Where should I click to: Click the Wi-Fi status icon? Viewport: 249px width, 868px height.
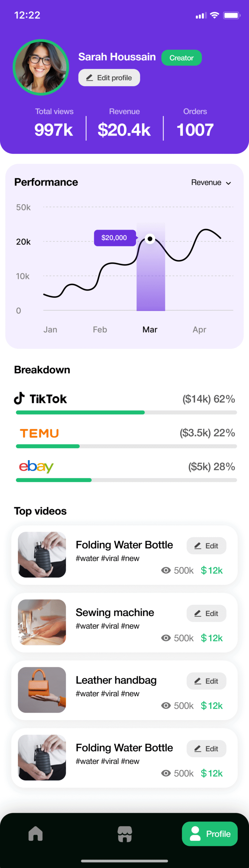214,15
